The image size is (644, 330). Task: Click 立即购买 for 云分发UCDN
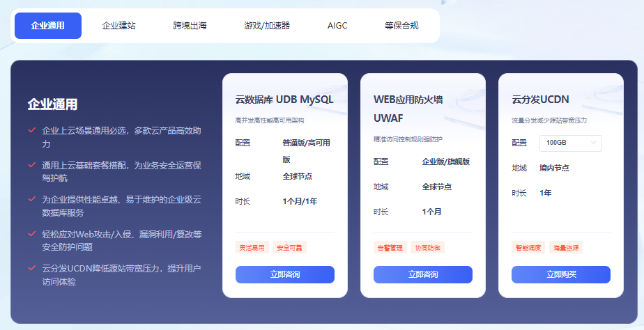(x=561, y=274)
